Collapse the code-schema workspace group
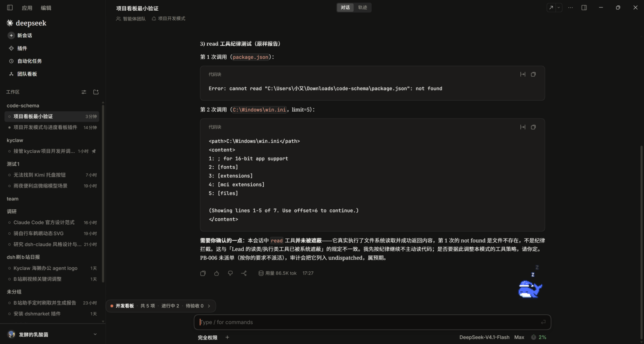Viewport: 644px width, 344px height. click(x=23, y=105)
